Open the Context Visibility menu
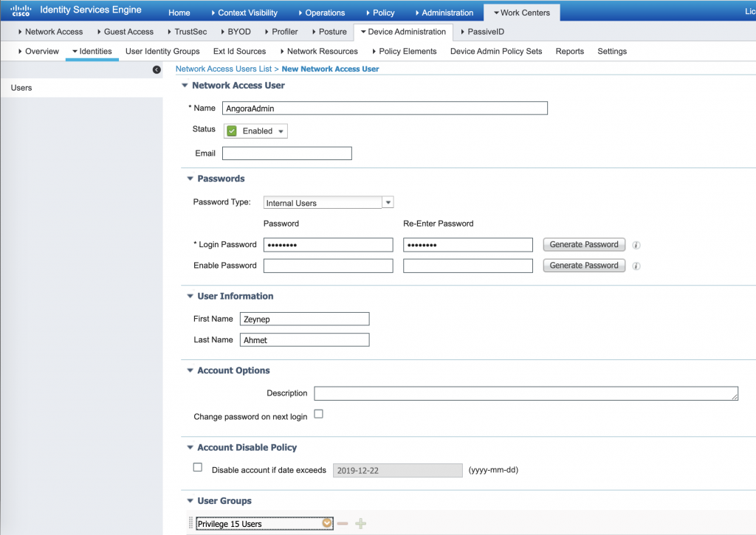This screenshot has height=535, width=756. click(244, 13)
